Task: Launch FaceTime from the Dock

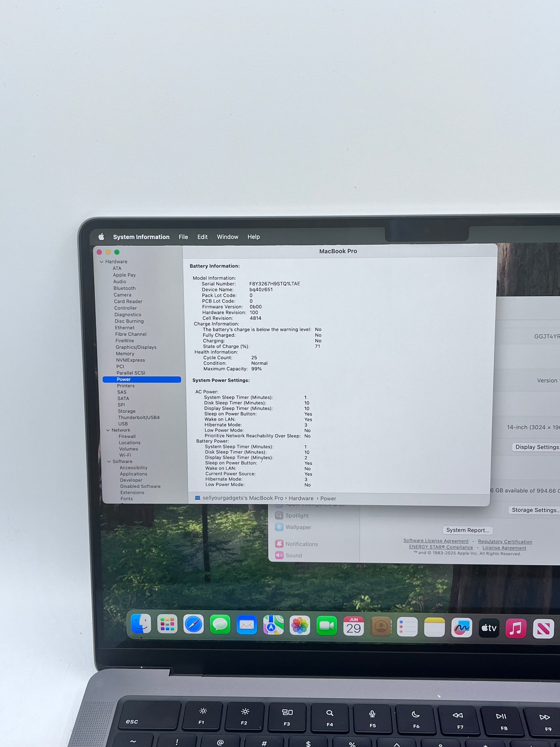Action: pyautogui.click(x=326, y=626)
